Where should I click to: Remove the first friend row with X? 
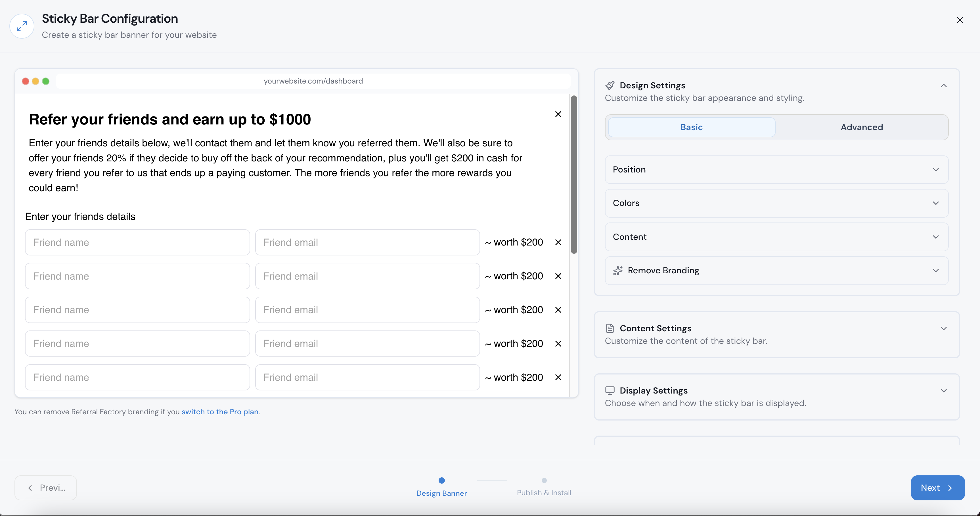coord(558,242)
